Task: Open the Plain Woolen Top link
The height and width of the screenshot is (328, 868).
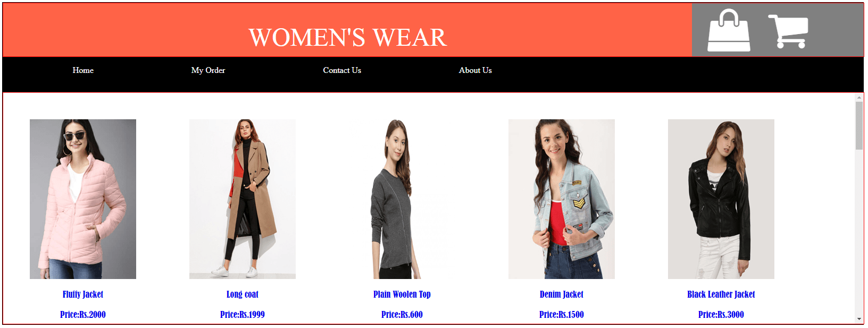Action: [x=402, y=294]
